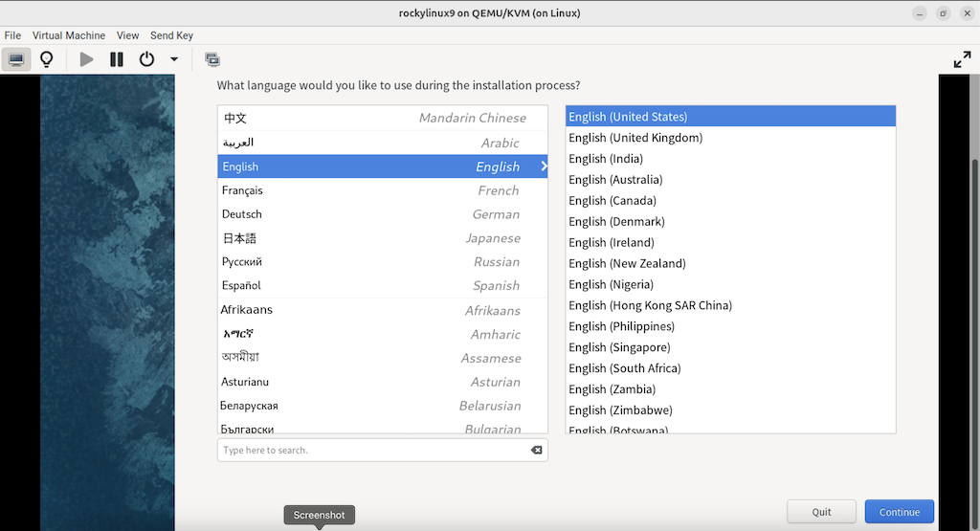Maximize the virt-manager window
980x531 pixels.
click(943, 13)
